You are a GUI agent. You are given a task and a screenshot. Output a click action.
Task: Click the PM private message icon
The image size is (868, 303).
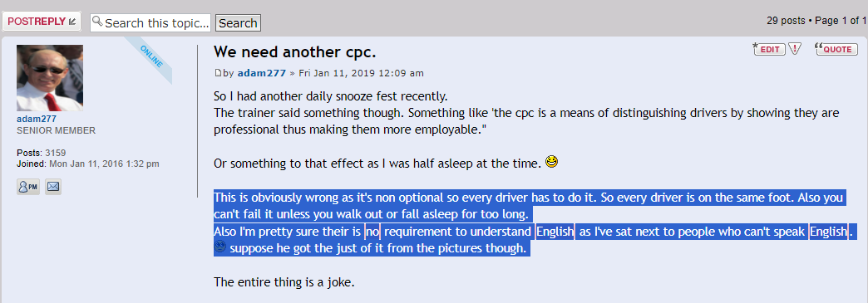[x=27, y=187]
